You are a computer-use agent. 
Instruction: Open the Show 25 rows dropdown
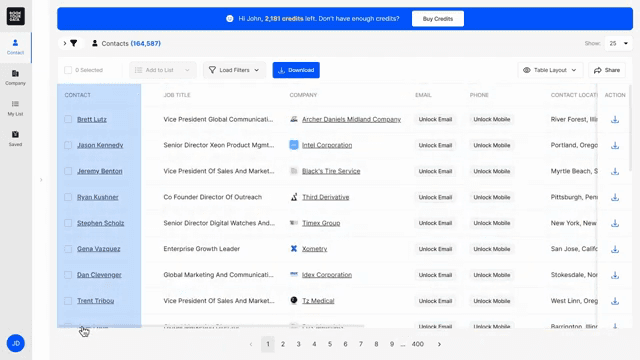(619, 43)
